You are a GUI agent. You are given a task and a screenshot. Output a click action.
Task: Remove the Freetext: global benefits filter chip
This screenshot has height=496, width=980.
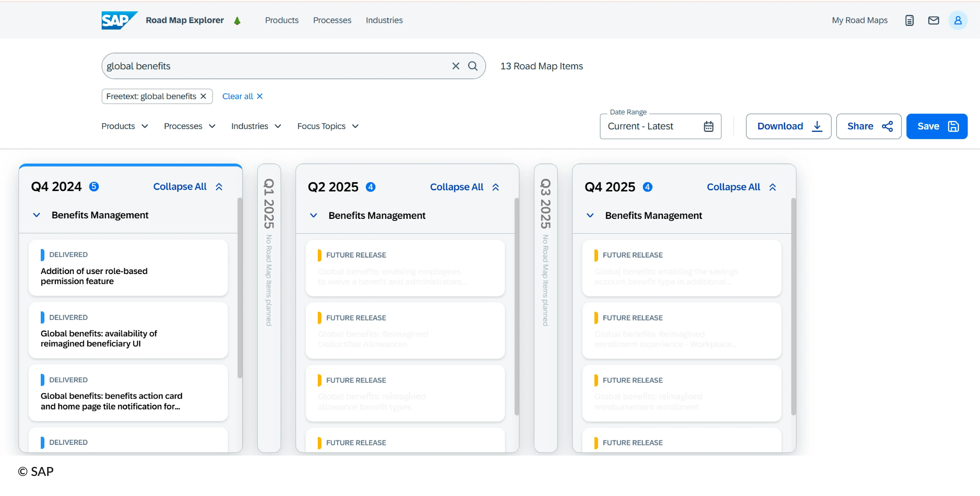(x=203, y=96)
